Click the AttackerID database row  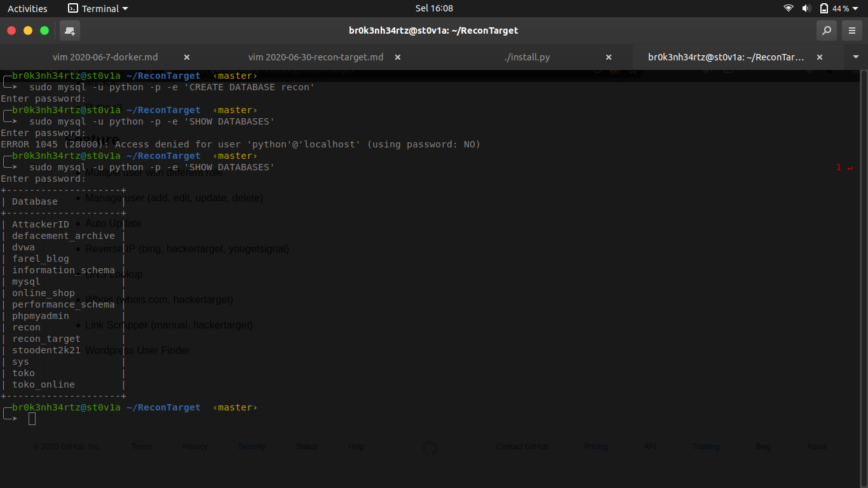tap(63, 224)
